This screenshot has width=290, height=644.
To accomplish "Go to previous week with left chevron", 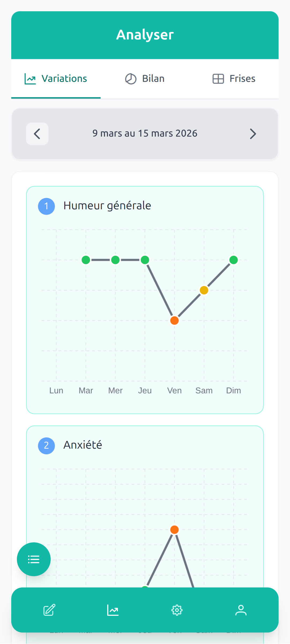I will click(x=37, y=133).
